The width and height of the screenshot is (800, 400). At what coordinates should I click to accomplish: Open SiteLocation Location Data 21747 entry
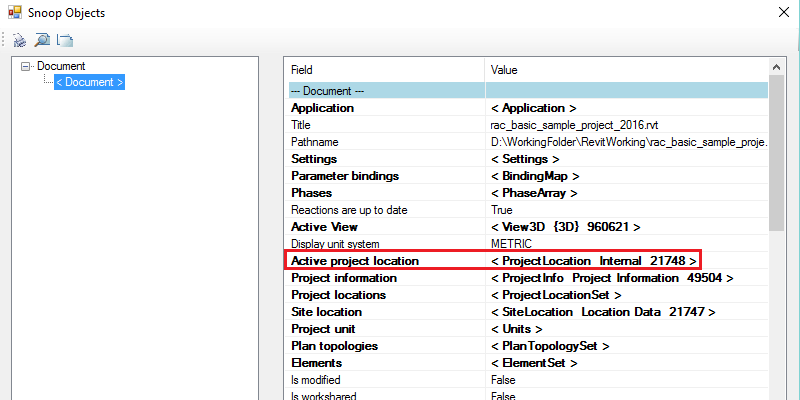603,312
